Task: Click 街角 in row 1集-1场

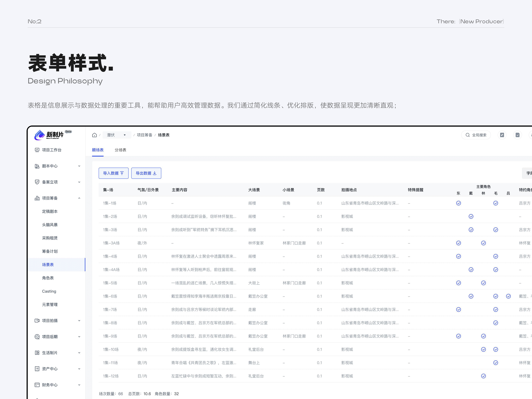Action: point(286,203)
